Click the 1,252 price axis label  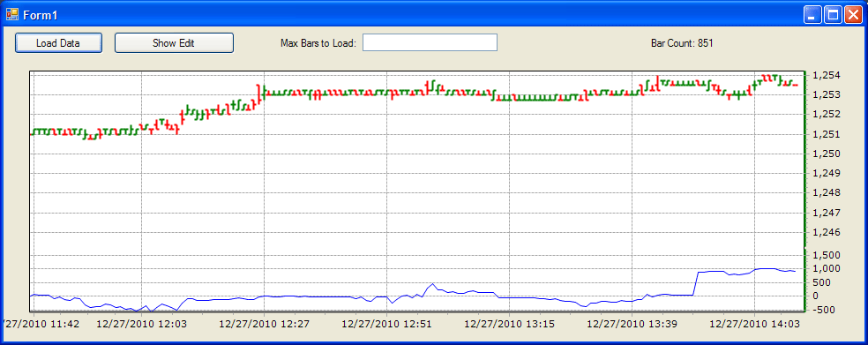click(x=826, y=114)
